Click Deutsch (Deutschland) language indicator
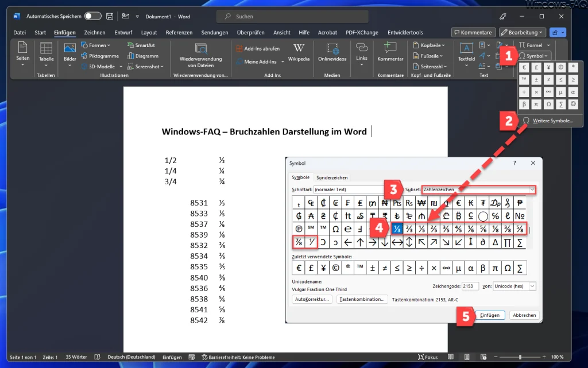588x368 pixels. [131, 357]
